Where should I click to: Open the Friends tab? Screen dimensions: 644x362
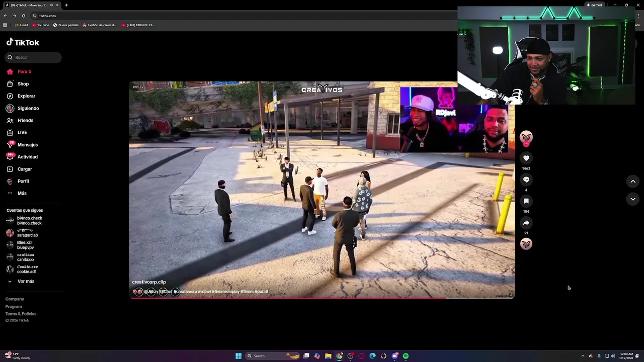[20, 120]
